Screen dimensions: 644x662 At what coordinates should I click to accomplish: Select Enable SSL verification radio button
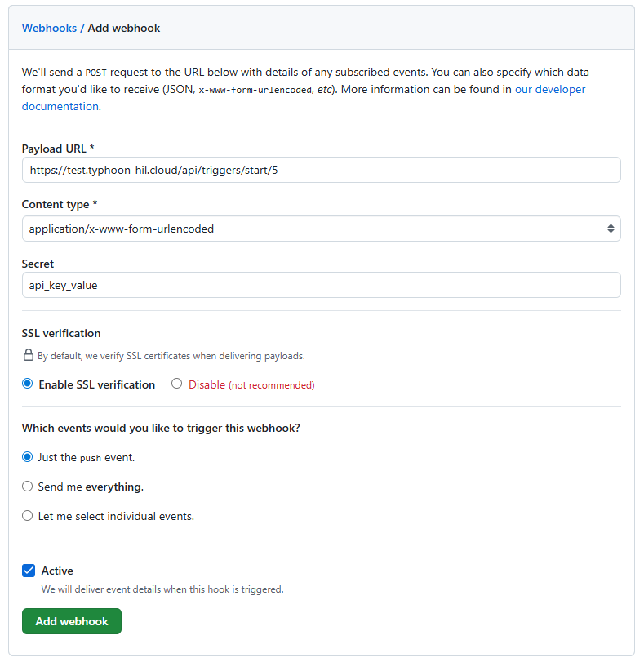click(x=28, y=384)
